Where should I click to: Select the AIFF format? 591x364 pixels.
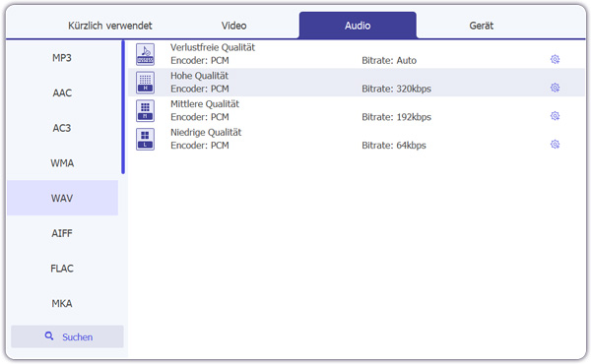coord(62,233)
